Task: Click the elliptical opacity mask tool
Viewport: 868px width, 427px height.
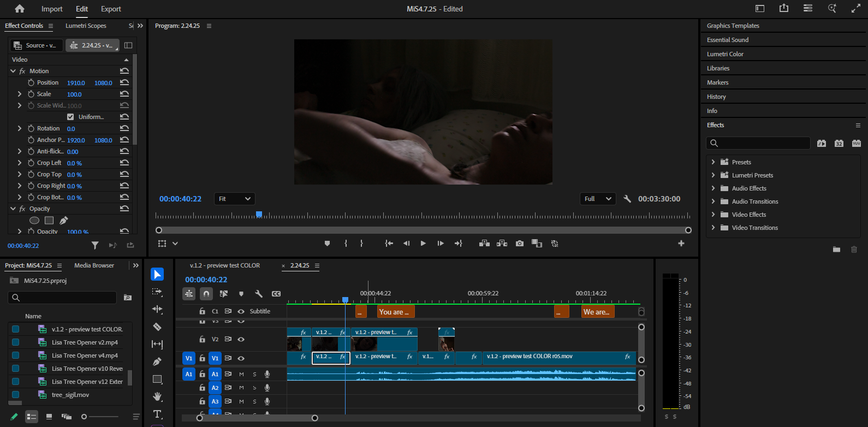Action: tap(34, 221)
